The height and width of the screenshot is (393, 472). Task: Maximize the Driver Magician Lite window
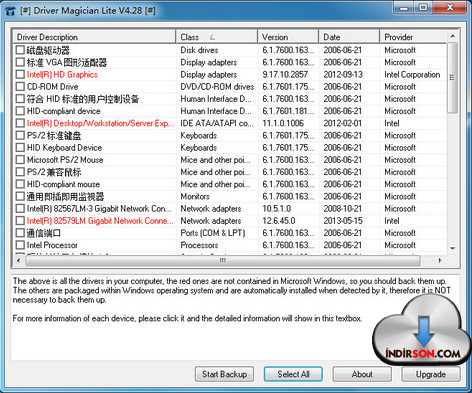pyautogui.click(x=423, y=7)
